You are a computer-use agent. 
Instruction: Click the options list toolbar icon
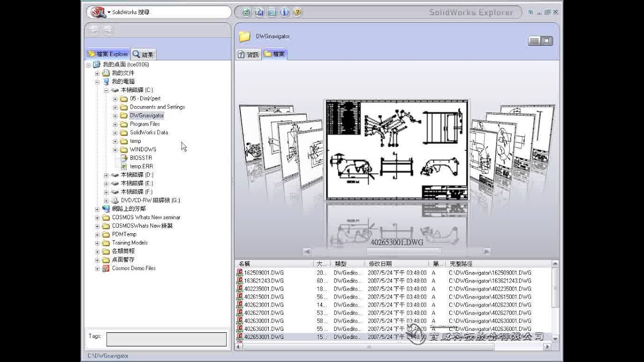tap(272, 12)
